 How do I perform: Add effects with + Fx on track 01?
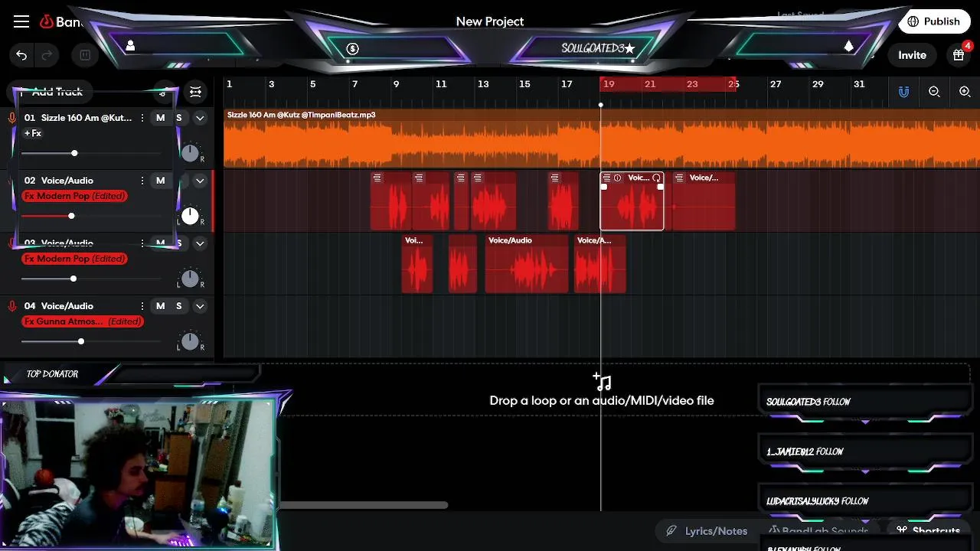tap(33, 133)
